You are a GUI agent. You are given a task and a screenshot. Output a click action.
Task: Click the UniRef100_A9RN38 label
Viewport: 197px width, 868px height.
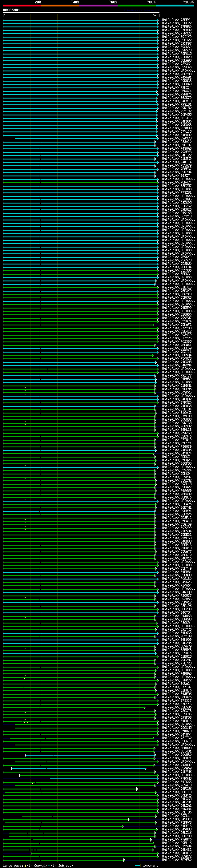point(177,81)
